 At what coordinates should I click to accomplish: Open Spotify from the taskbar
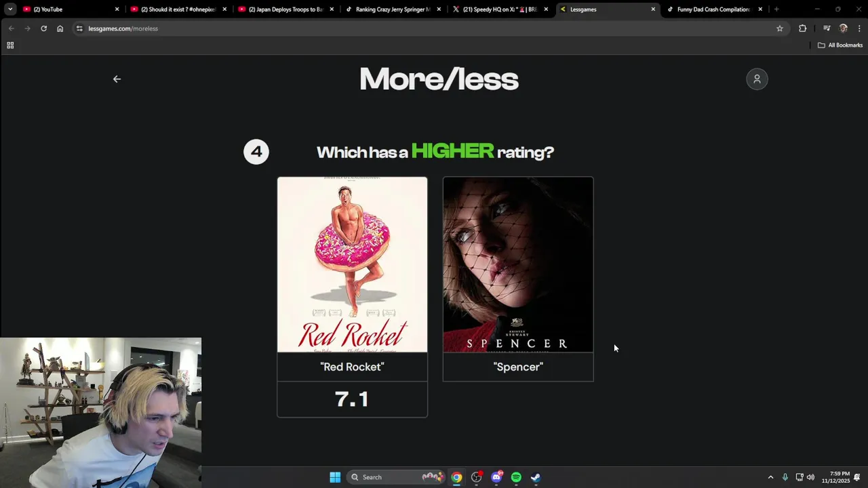click(516, 477)
